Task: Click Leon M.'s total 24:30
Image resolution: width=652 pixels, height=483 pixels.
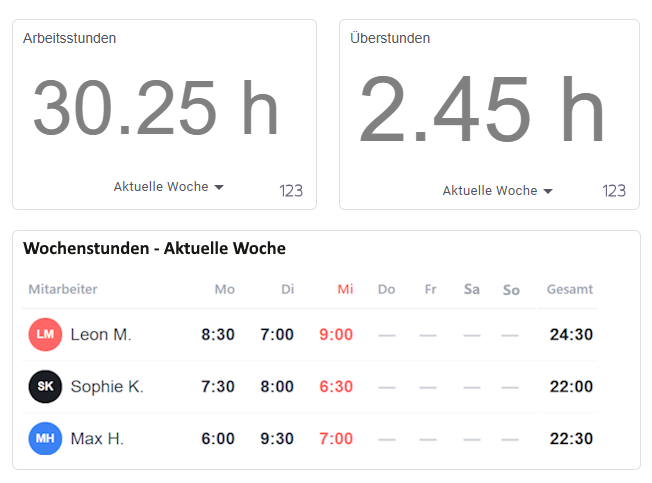Action: tap(571, 334)
